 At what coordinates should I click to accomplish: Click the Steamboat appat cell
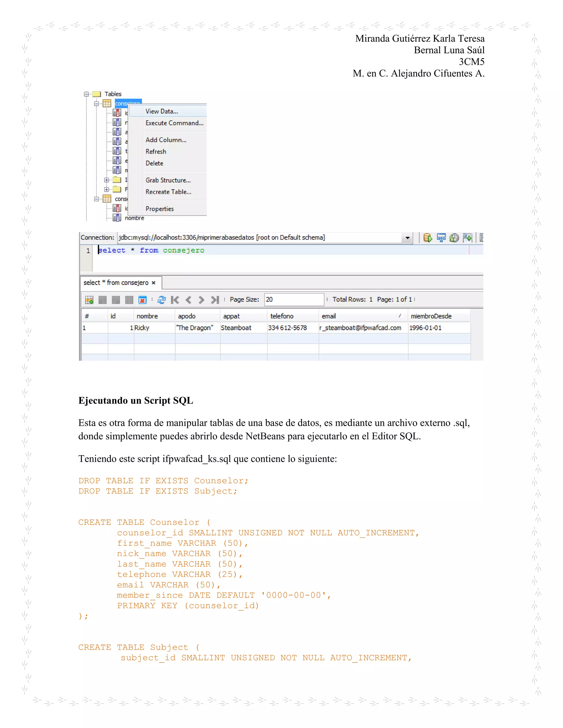click(x=244, y=328)
